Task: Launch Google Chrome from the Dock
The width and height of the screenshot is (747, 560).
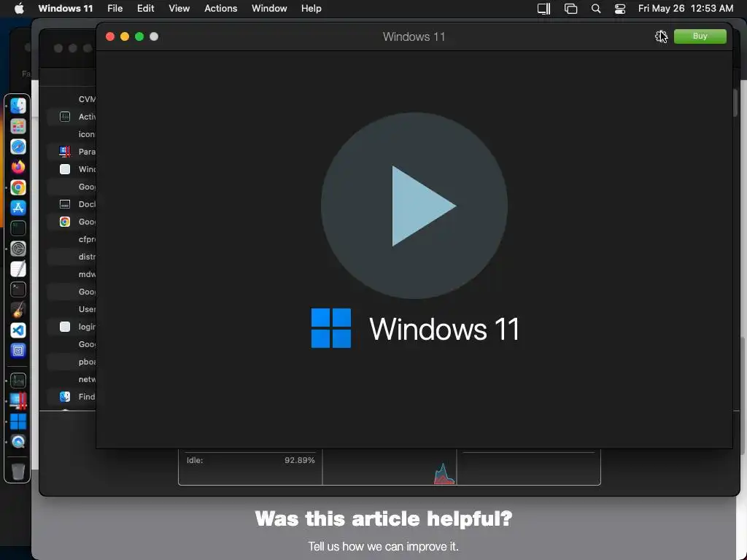Action: (x=18, y=187)
